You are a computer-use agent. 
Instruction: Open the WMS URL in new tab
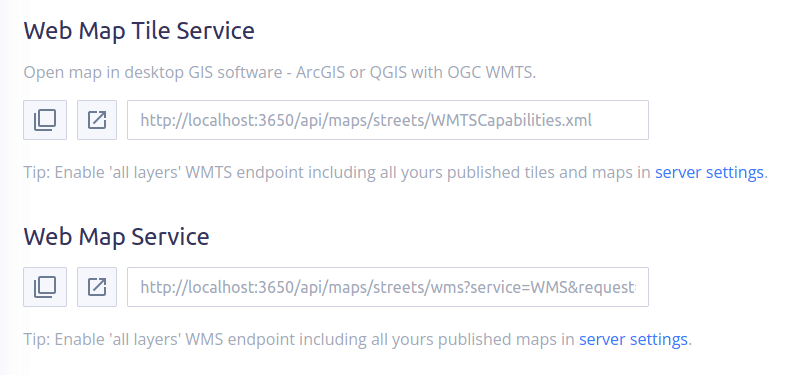(97, 287)
